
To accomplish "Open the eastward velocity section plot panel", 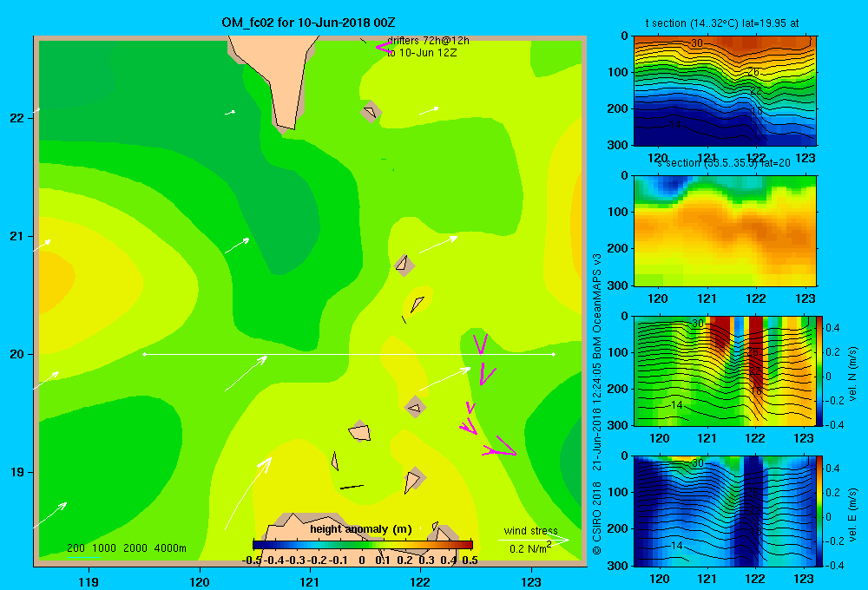I will click(x=725, y=511).
